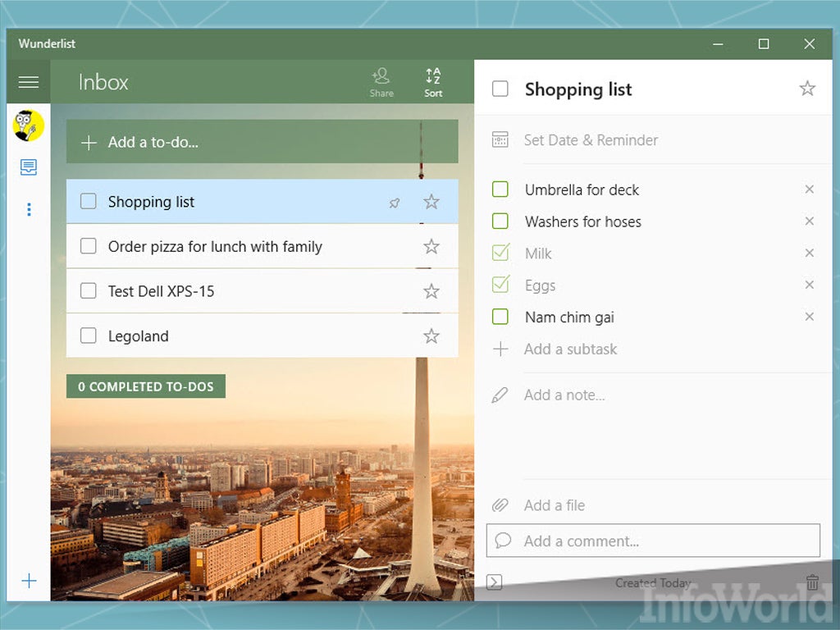Open Set Date & Reminder
The image size is (840, 630).
tap(591, 139)
